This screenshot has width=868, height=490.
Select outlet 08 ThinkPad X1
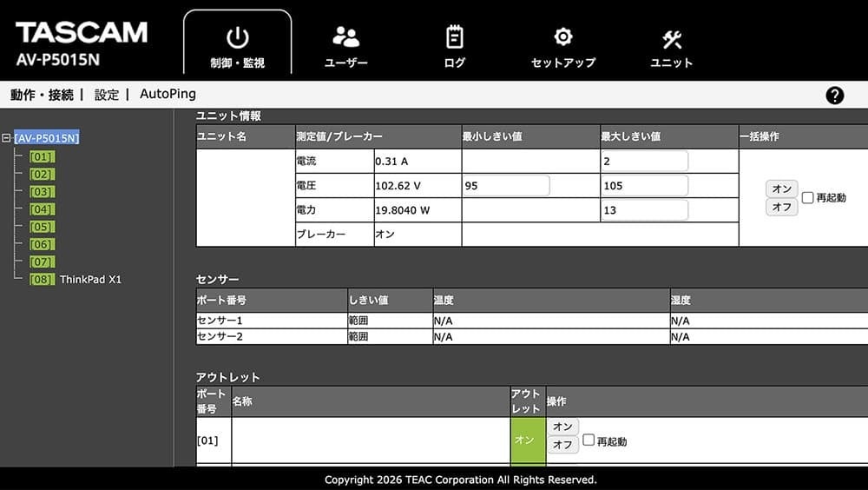click(x=76, y=280)
